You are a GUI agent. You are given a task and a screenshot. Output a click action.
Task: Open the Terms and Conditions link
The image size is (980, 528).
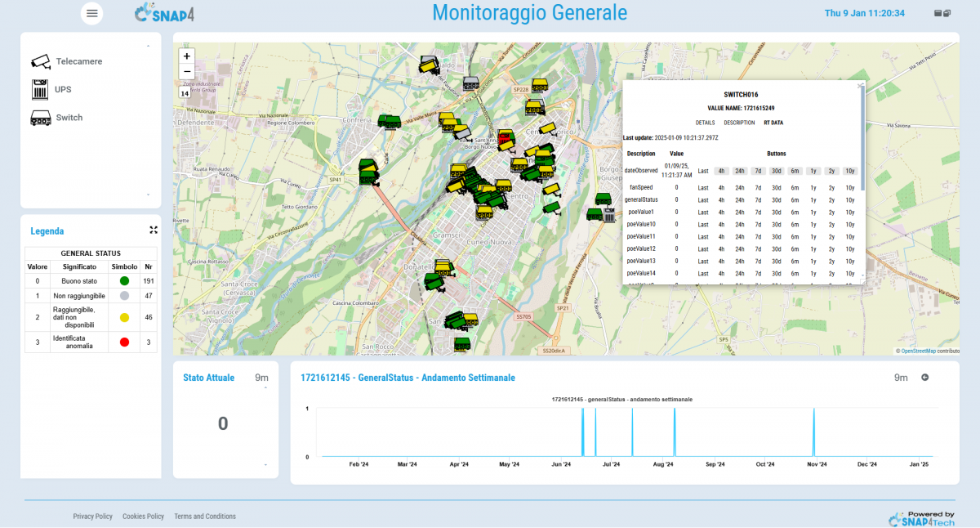click(205, 517)
